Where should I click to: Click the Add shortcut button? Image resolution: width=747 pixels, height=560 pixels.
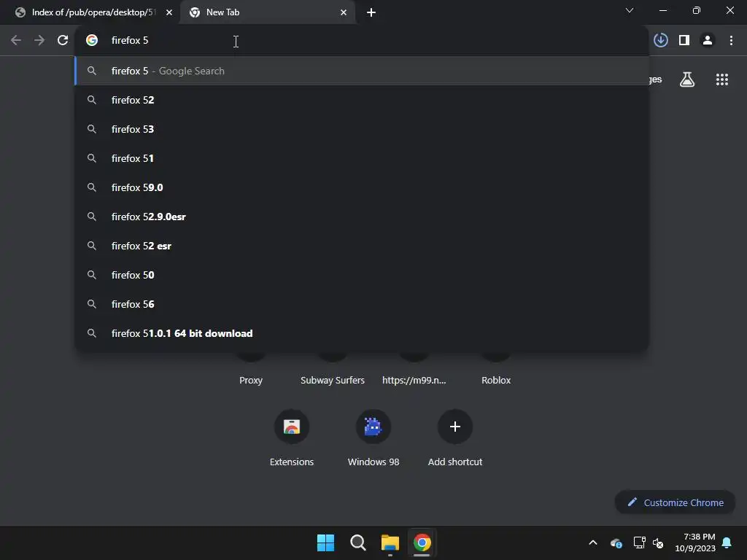pos(455,438)
